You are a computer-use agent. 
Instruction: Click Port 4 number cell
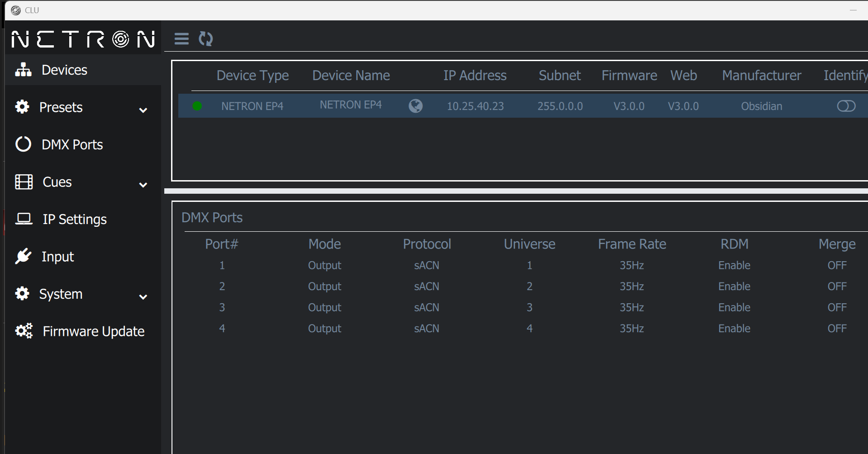222,329
